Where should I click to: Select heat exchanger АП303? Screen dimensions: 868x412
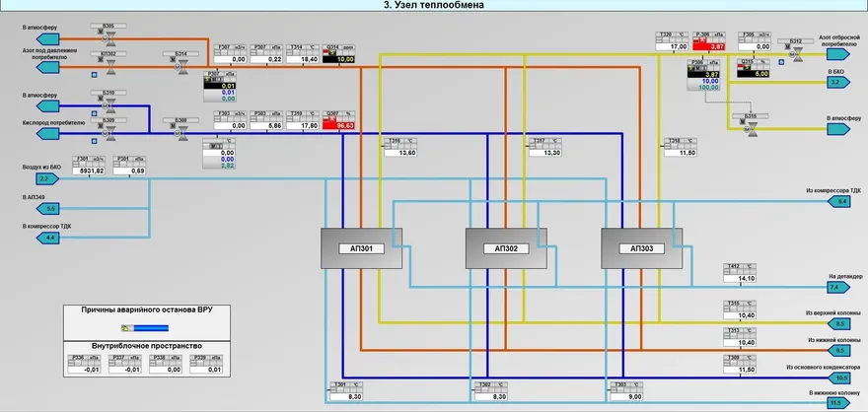click(641, 248)
